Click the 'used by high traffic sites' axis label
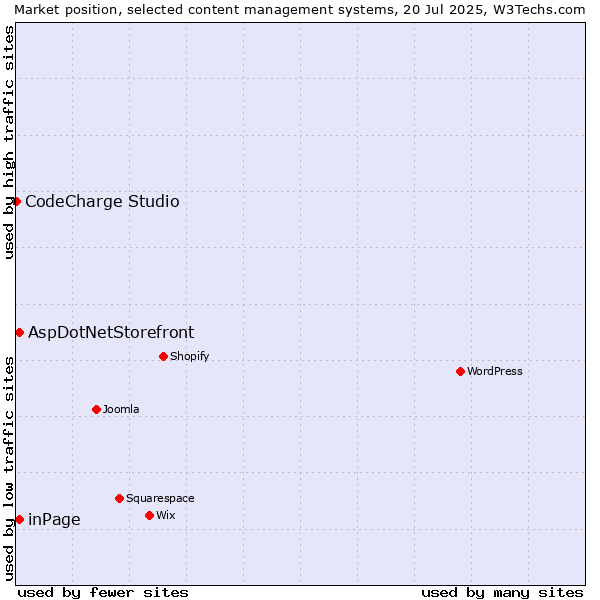Screen dimensions: 600x600 (x=8, y=142)
